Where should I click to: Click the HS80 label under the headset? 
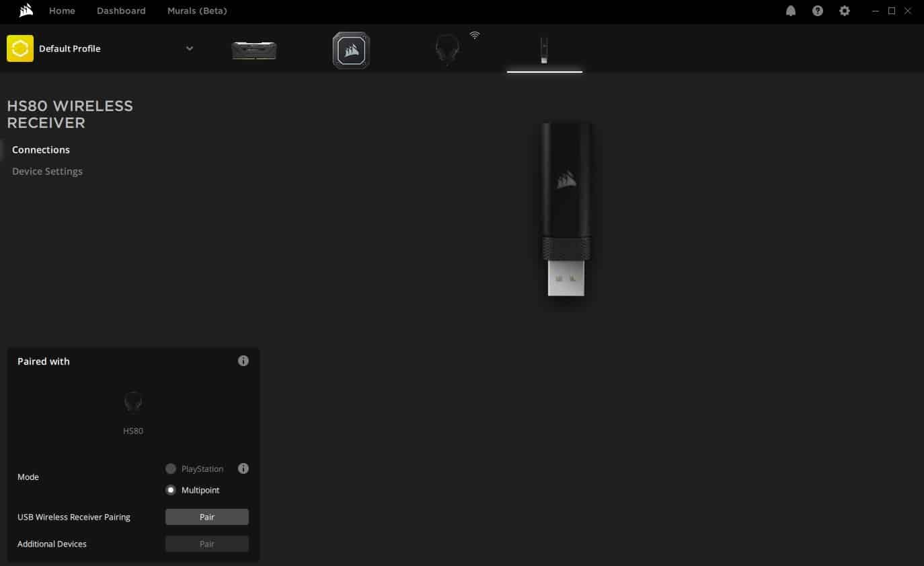[x=133, y=431]
